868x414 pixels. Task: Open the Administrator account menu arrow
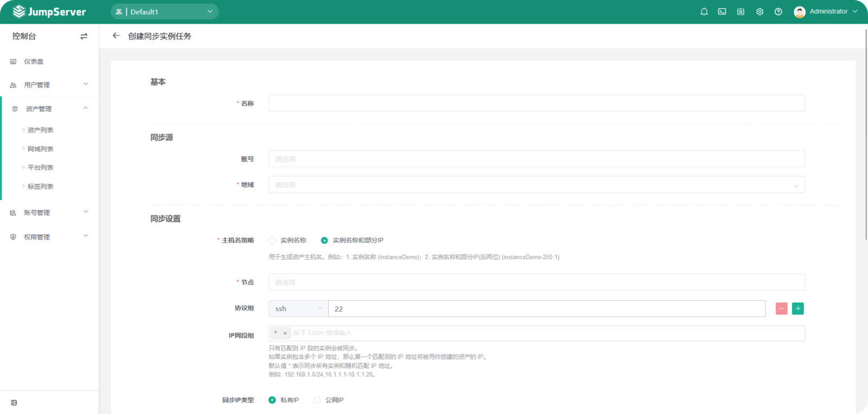click(x=855, y=11)
